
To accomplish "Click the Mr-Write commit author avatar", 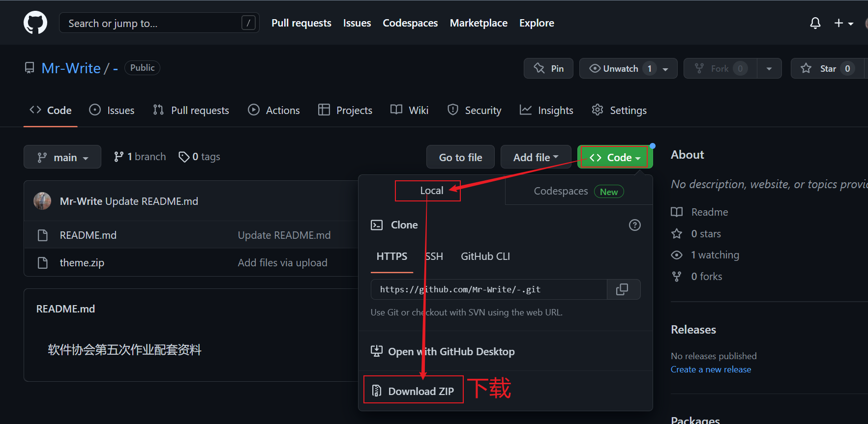I will tap(42, 201).
